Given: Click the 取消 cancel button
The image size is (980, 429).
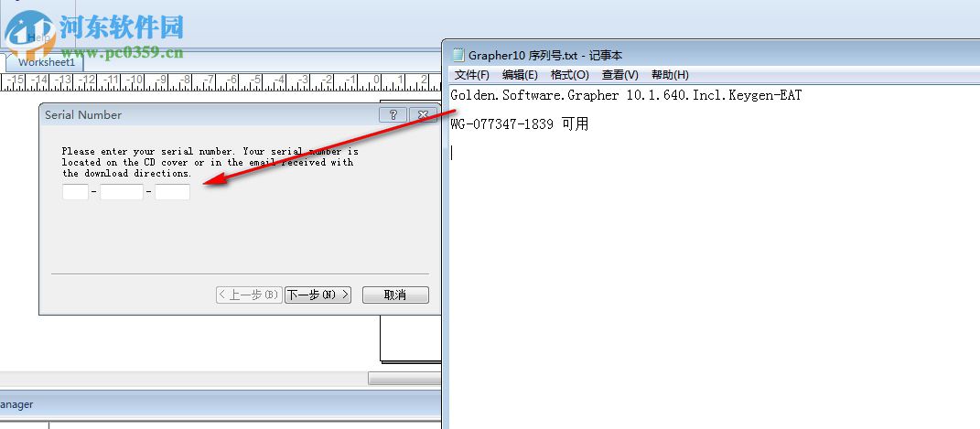Looking at the screenshot, I should [395, 295].
